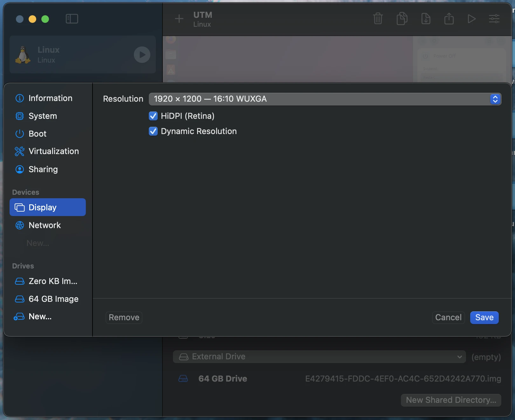Click the 64 GB Drive disk icon

(183, 379)
